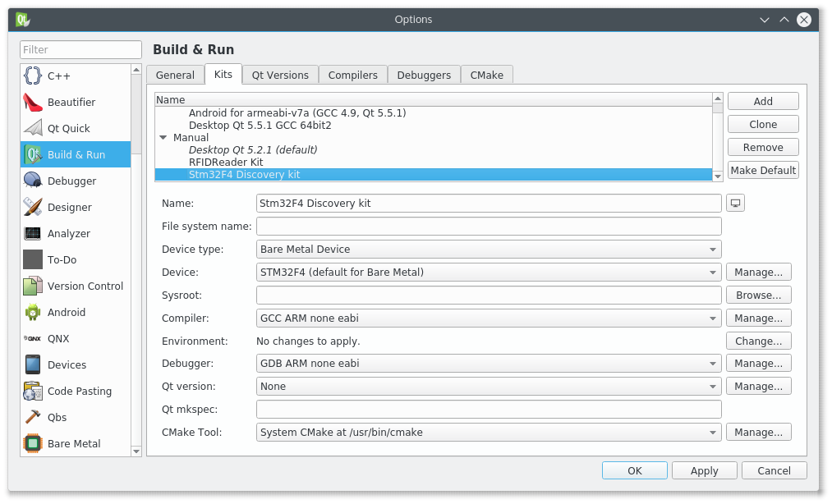
Task: Select Desktop Qt 5.2.1 (default) kit
Action: point(253,149)
